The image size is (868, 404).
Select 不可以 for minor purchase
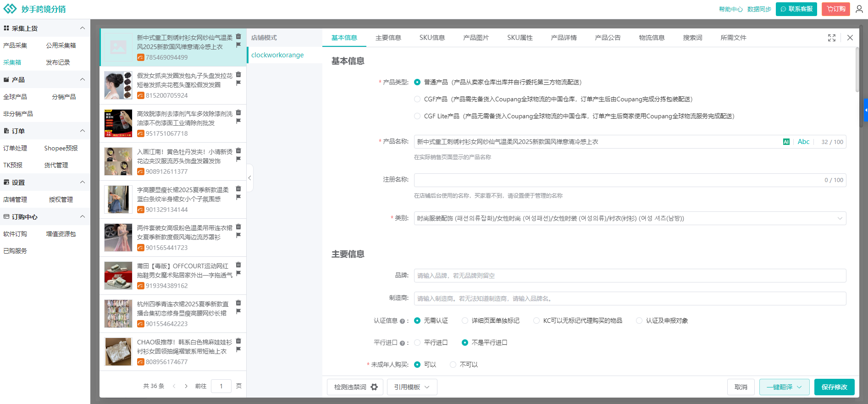453,365
